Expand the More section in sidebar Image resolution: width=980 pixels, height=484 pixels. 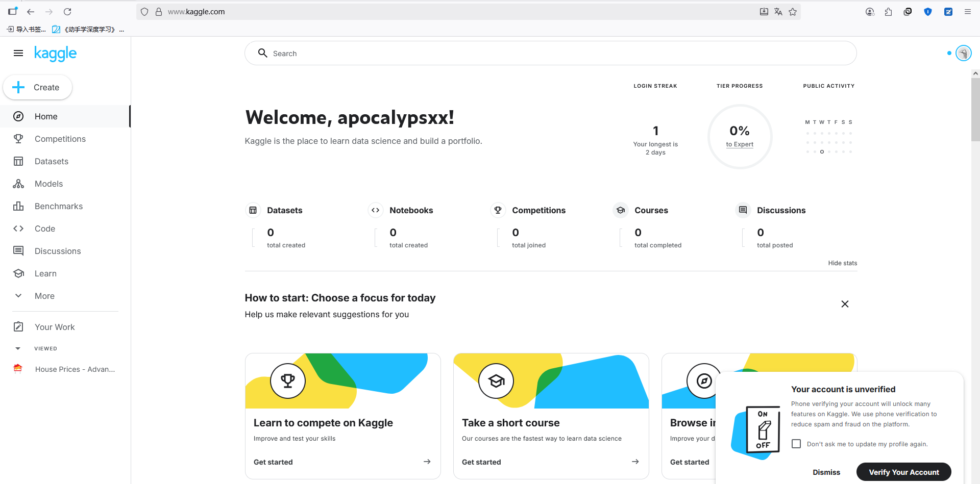[x=65, y=296]
